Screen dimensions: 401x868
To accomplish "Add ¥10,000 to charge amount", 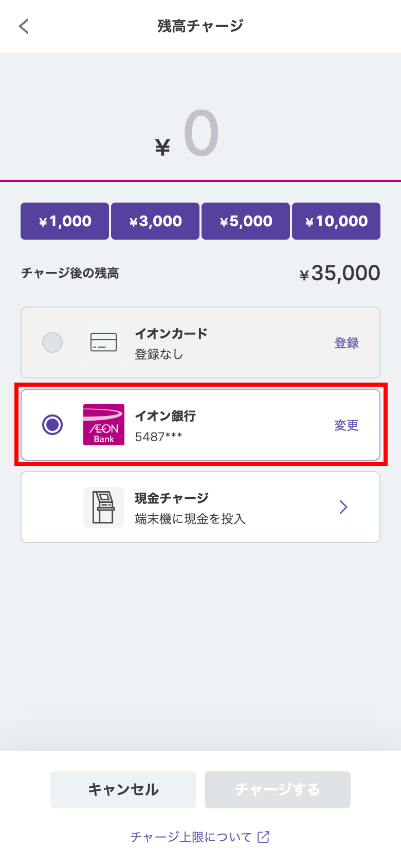I will [x=336, y=221].
